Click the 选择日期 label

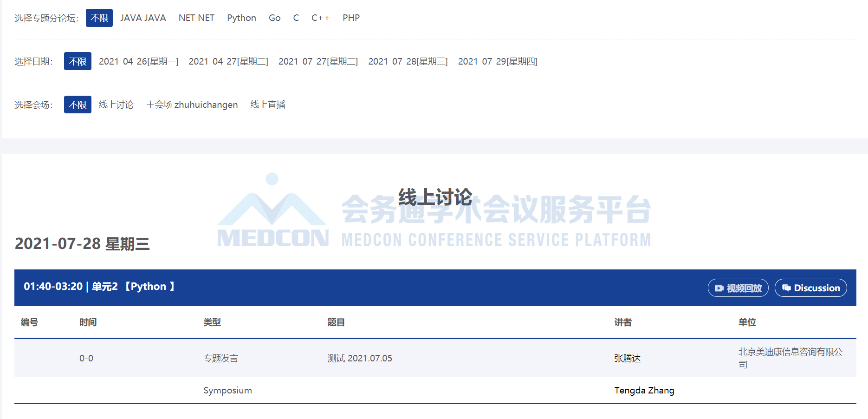[33, 61]
